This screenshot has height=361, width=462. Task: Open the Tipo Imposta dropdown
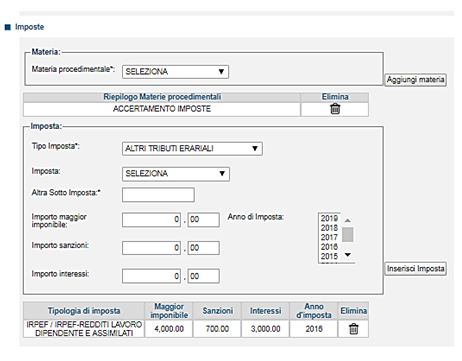tap(192, 149)
